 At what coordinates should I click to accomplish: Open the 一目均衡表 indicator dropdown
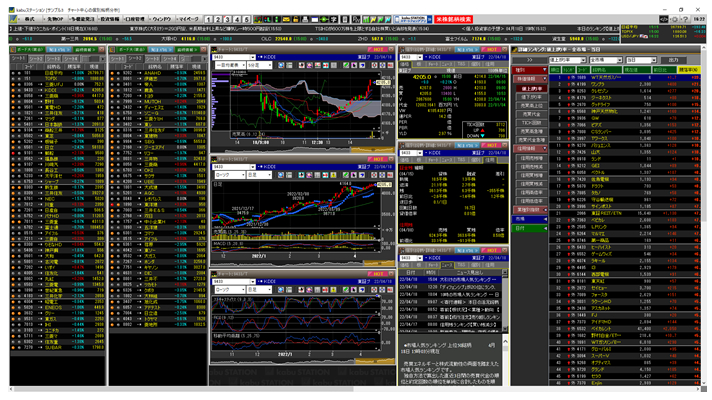pyautogui.click(x=230, y=65)
